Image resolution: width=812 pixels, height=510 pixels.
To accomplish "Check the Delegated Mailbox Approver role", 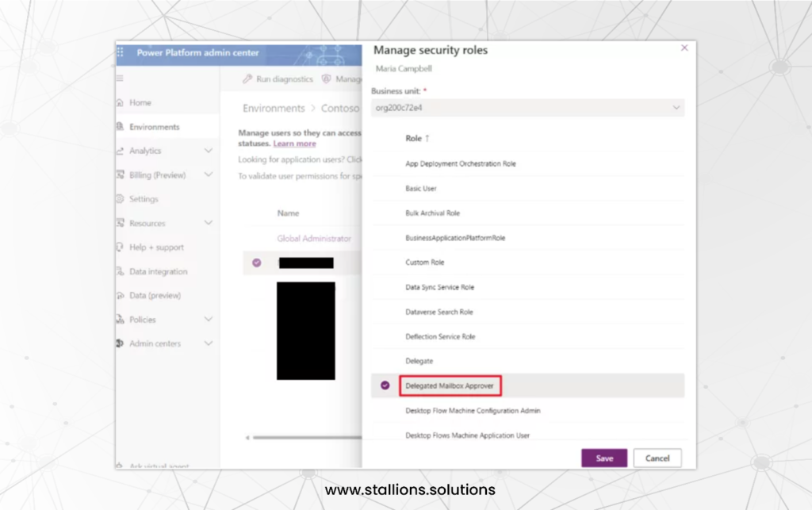I will 385,385.
